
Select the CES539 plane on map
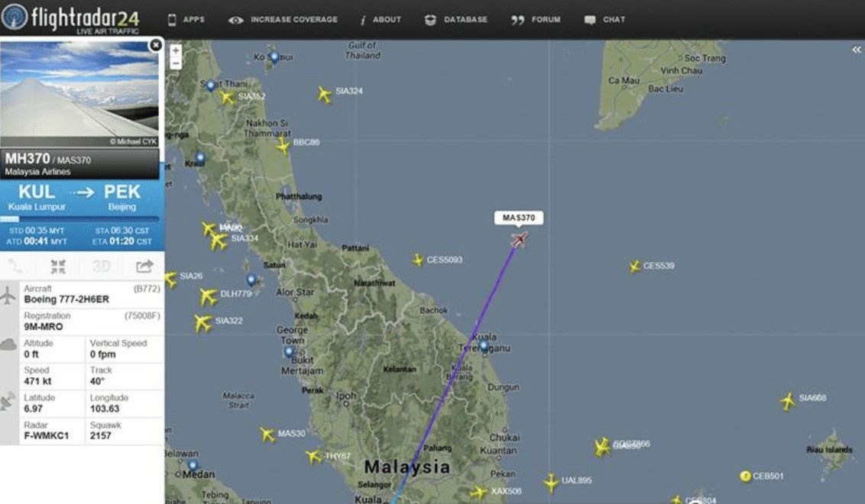(635, 267)
